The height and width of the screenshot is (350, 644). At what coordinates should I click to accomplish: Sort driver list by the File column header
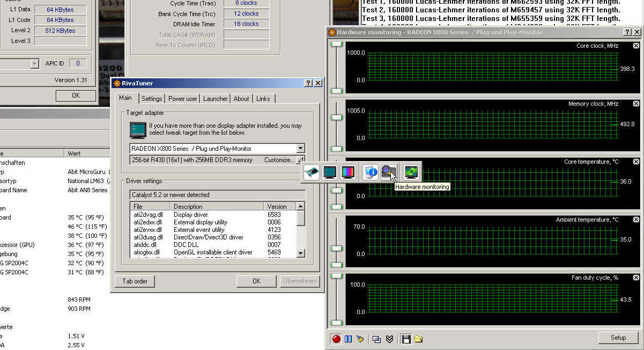coord(150,206)
